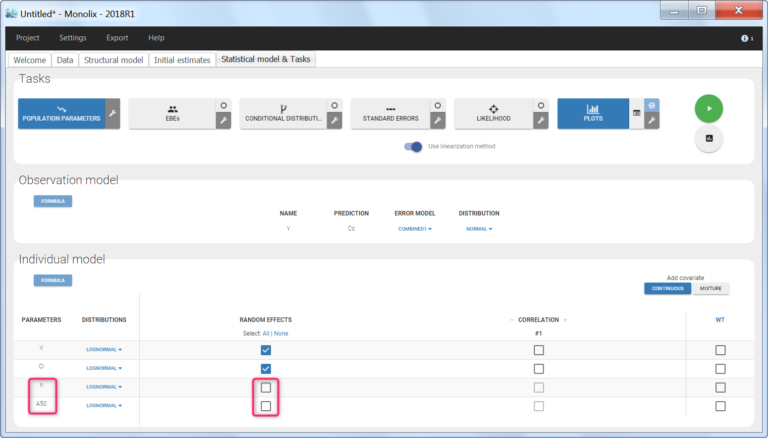Click the 'None' random effects select link
This screenshot has height=438, width=768.
(x=281, y=333)
